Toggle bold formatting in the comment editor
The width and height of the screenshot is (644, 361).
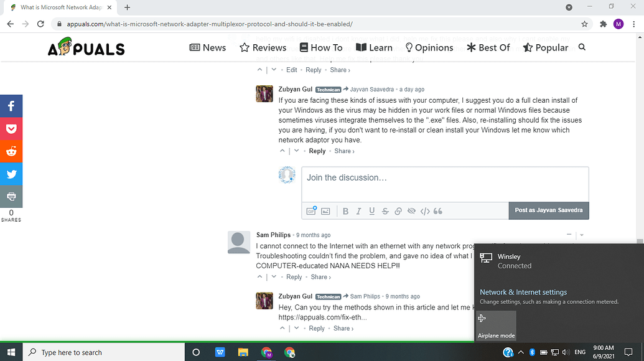pos(345,211)
